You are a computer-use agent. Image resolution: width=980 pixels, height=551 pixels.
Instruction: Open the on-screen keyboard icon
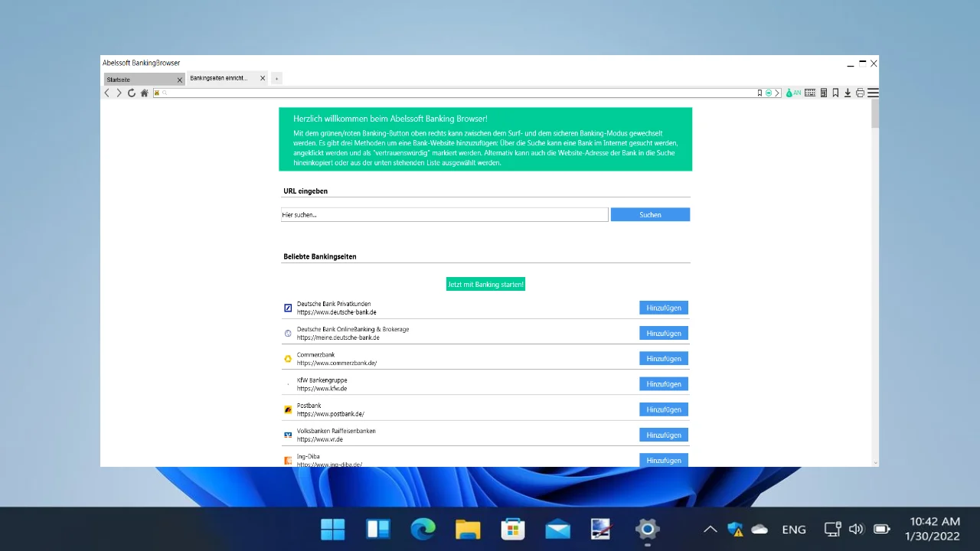point(810,93)
